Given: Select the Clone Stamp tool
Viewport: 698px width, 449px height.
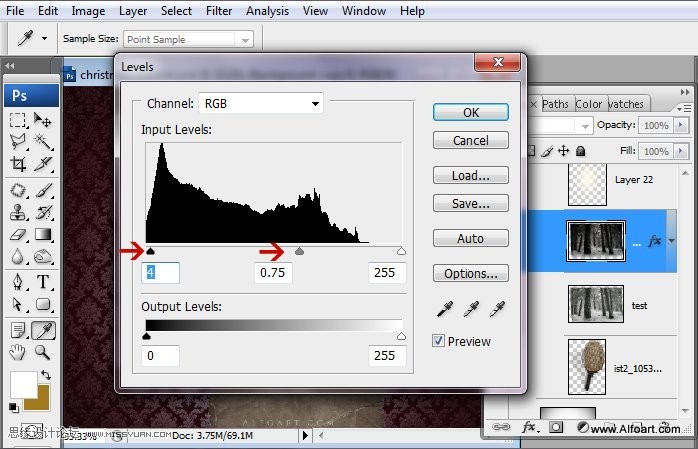Looking at the screenshot, I should pos(18,212).
